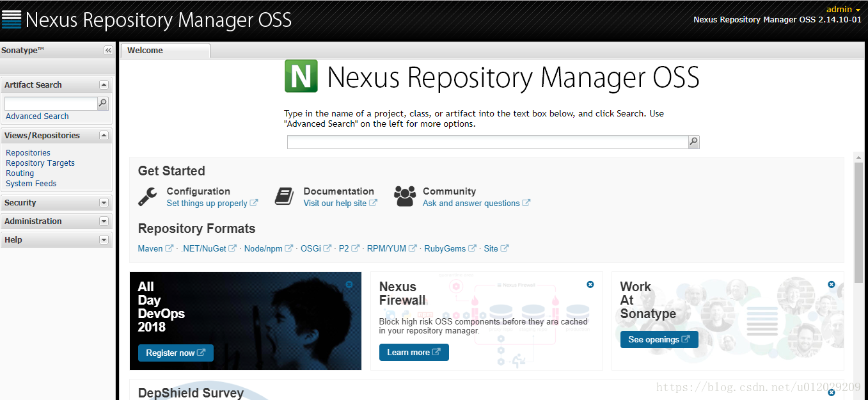Screen dimensions: 868x400
Task: Click external link icon after P2
Action: (356, 248)
